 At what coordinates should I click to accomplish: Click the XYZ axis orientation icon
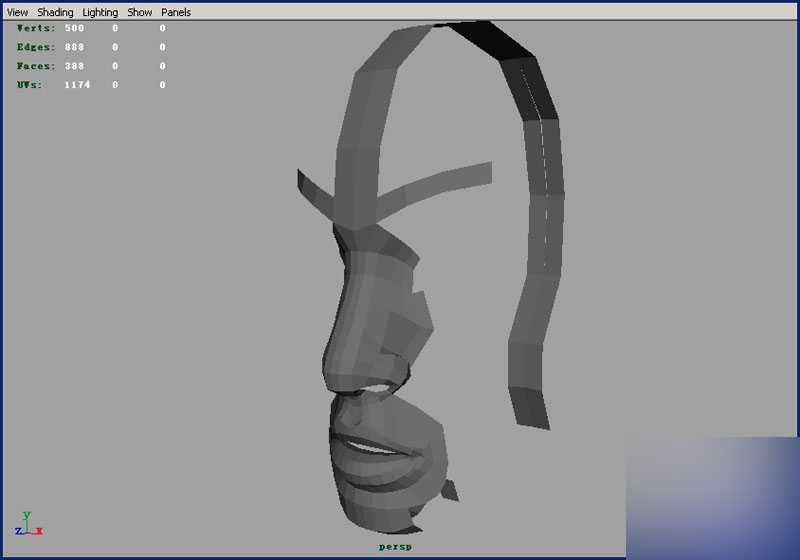29,524
